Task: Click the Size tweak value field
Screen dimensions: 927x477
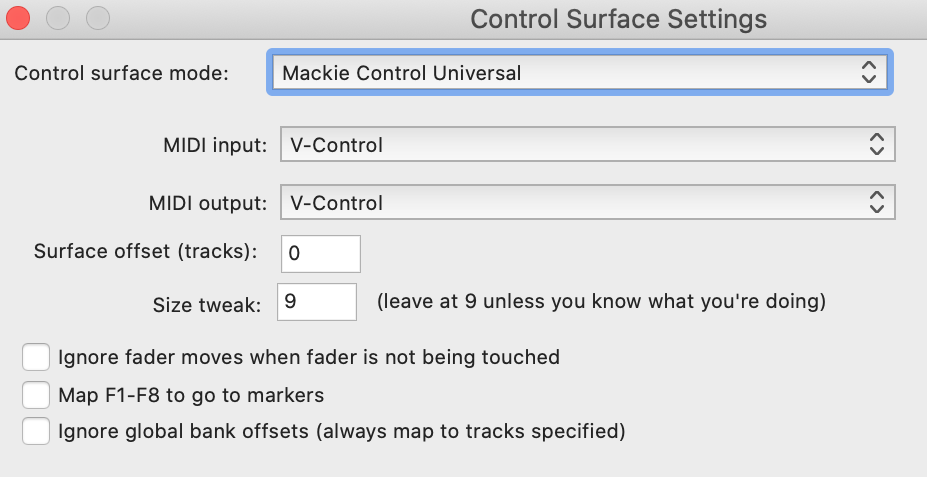Action: click(317, 301)
